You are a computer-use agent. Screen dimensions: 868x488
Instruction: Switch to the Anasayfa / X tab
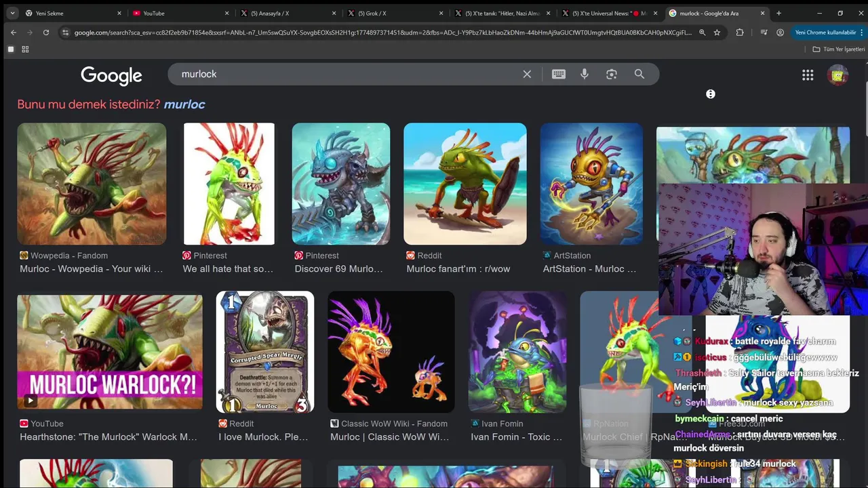[288, 13]
